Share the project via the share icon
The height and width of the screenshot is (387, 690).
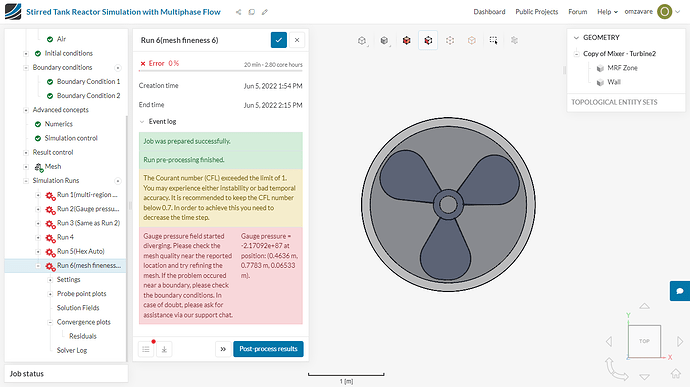pos(239,12)
